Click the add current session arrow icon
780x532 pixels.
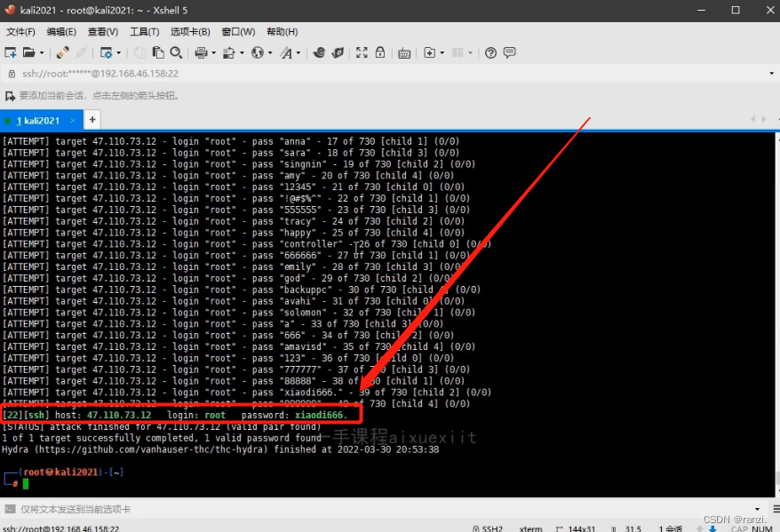click(10, 95)
